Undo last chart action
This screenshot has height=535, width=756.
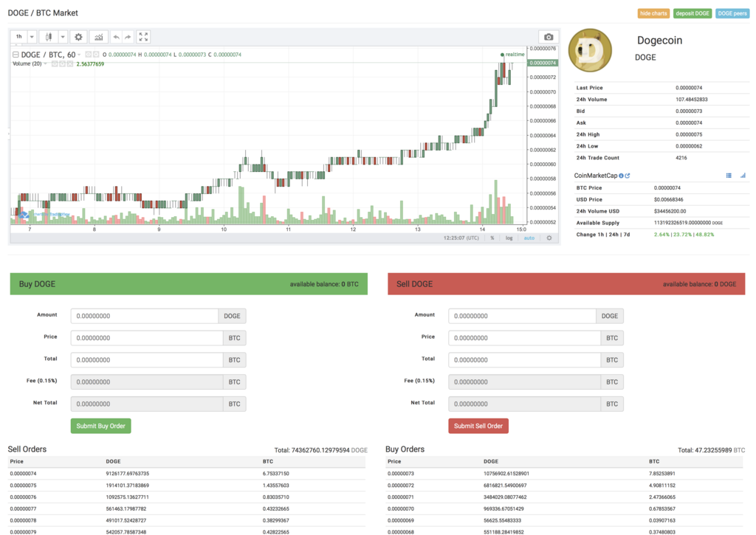coord(116,37)
